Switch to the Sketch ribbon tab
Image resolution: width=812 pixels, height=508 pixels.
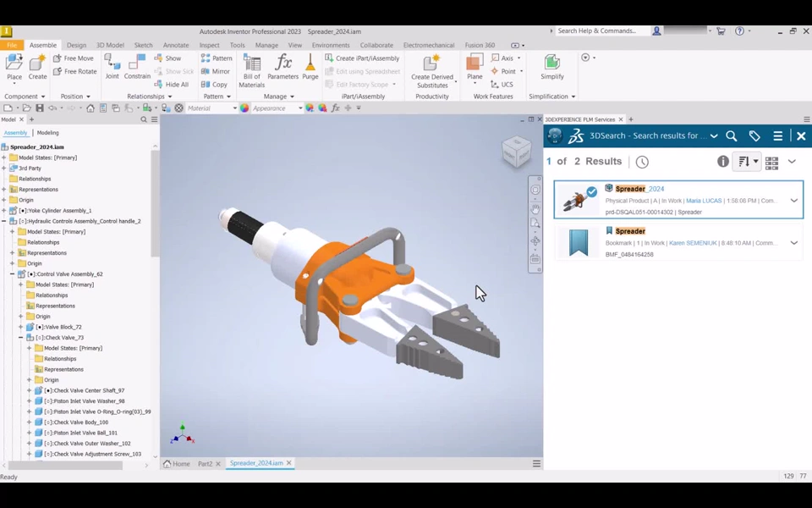tap(144, 45)
